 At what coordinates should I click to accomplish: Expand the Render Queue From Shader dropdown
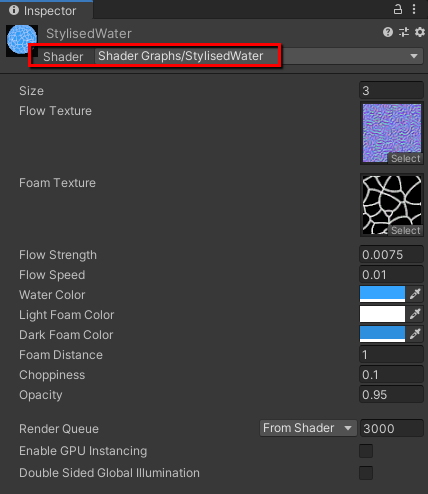point(308,428)
